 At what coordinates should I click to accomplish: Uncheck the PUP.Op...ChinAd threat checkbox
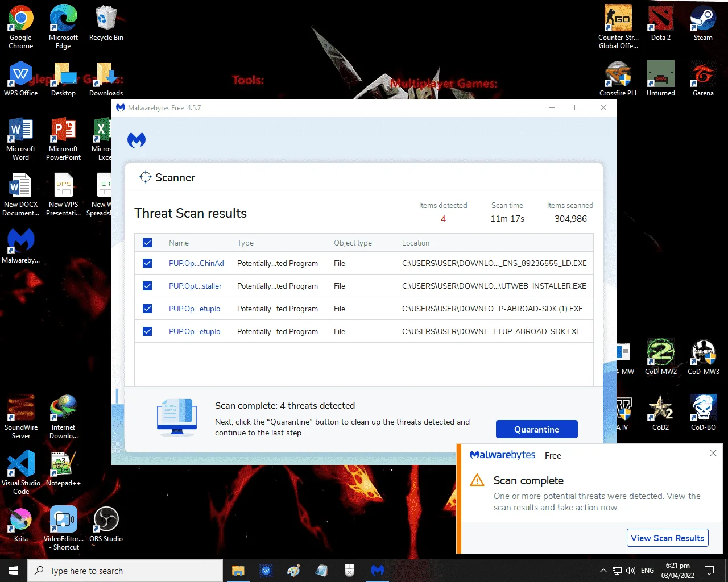coord(147,263)
